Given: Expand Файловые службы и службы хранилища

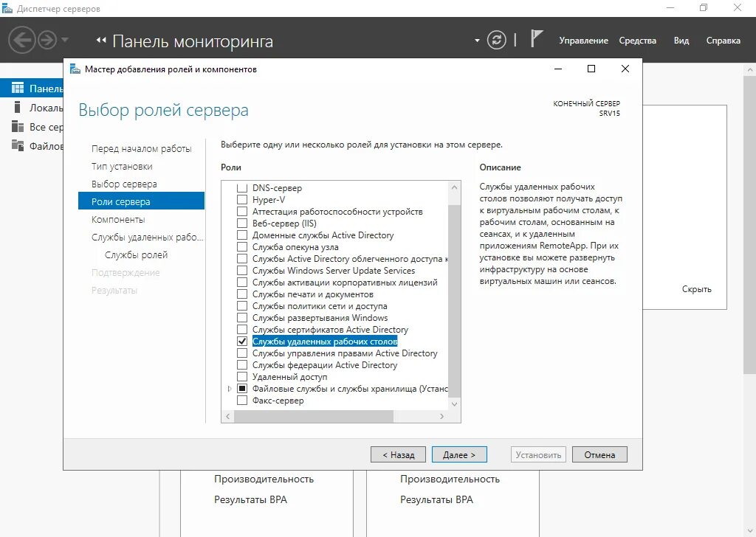Looking at the screenshot, I should tap(229, 388).
